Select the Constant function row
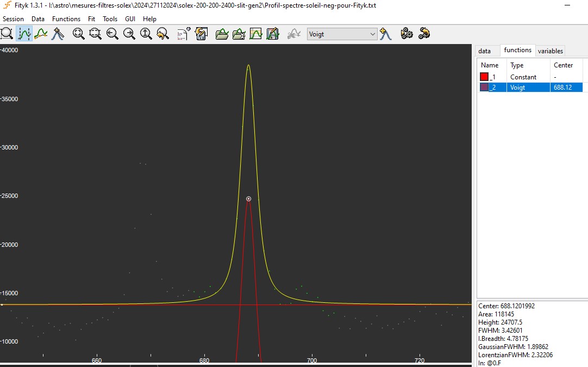This screenshot has height=367, width=588. [530, 77]
